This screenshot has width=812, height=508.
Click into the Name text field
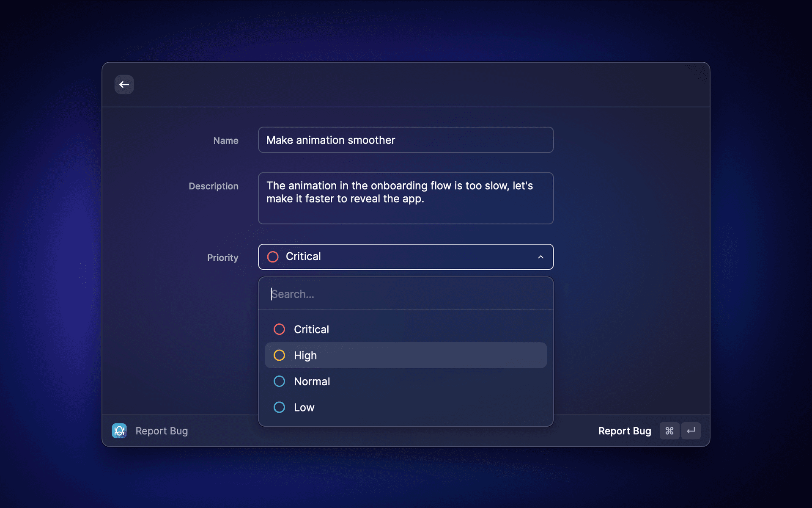[405, 140]
